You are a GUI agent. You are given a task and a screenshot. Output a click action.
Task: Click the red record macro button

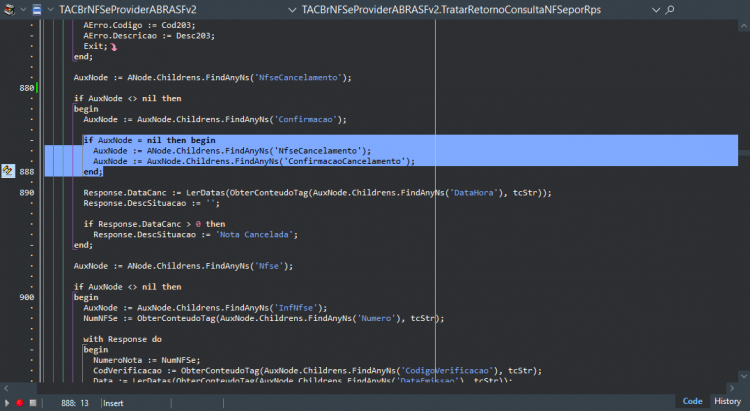tap(20, 403)
